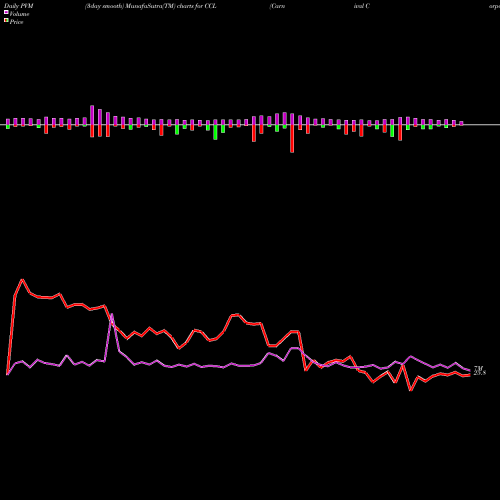Click the red price line's highest peak
Screen dimensions: 500x500
(x=22, y=280)
